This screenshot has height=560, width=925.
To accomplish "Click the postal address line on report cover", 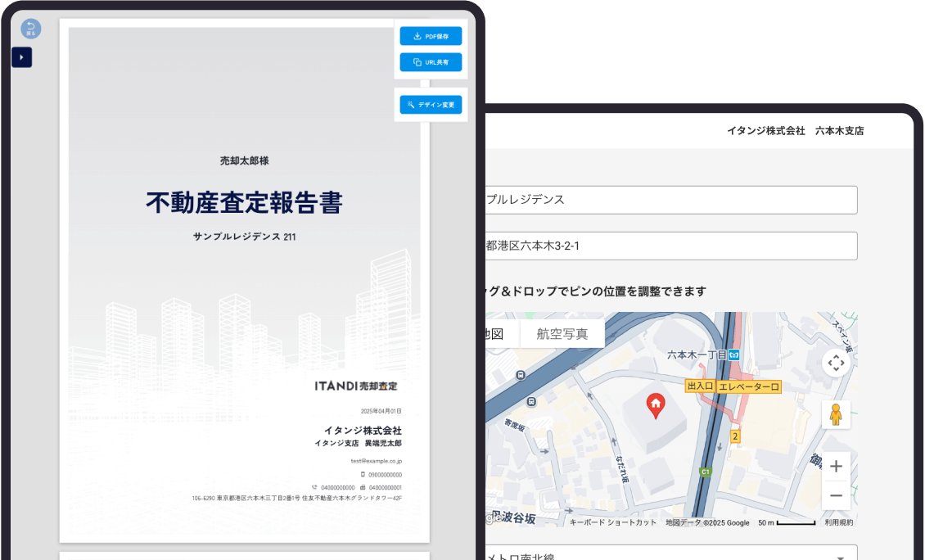I will click(x=296, y=498).
